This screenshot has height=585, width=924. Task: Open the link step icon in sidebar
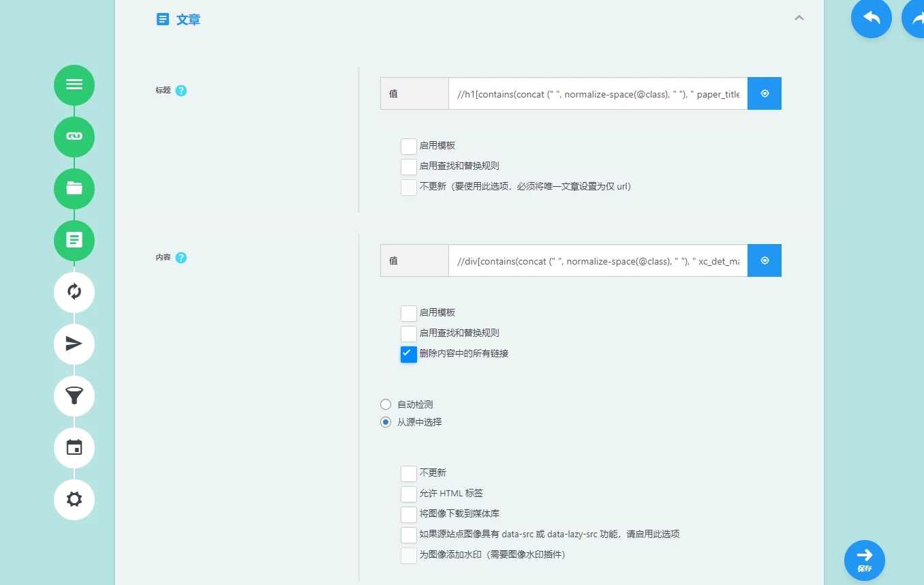click(74, 137)
